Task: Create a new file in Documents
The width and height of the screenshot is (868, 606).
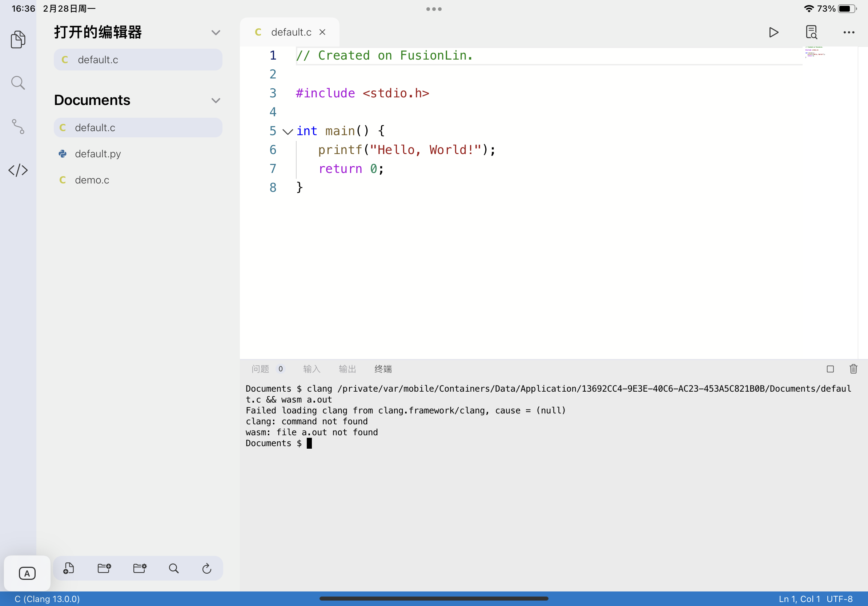Action: tap(69, 568)
